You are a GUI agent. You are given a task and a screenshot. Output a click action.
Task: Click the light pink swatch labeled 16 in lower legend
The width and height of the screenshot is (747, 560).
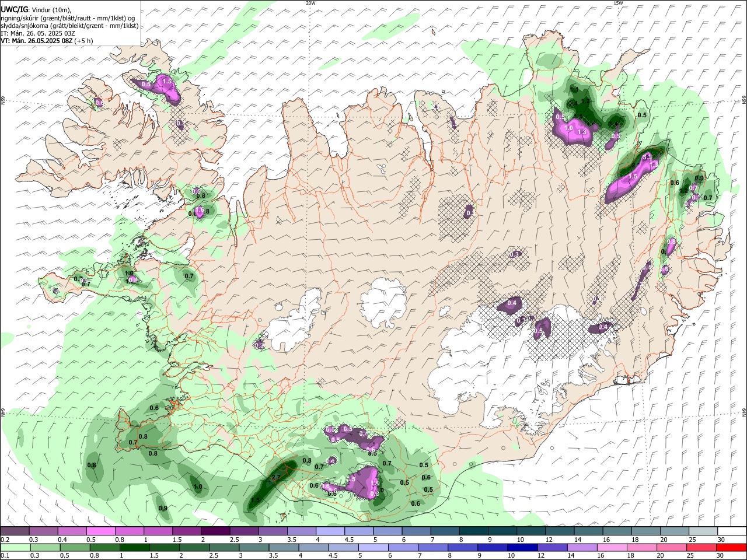611,548
